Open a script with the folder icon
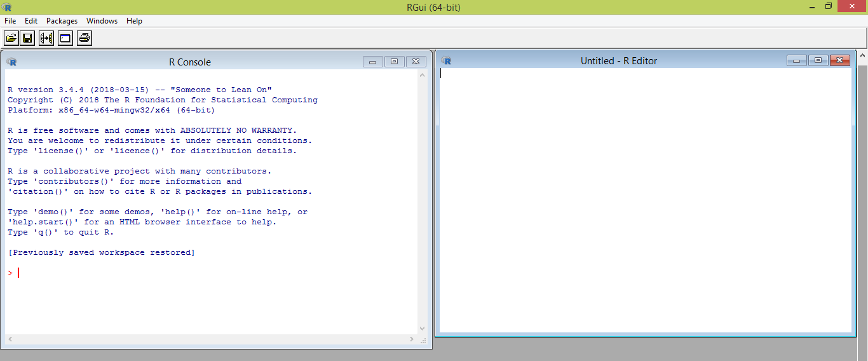The width and height of the screenshot is (868, 361). [x=11, y=38]
